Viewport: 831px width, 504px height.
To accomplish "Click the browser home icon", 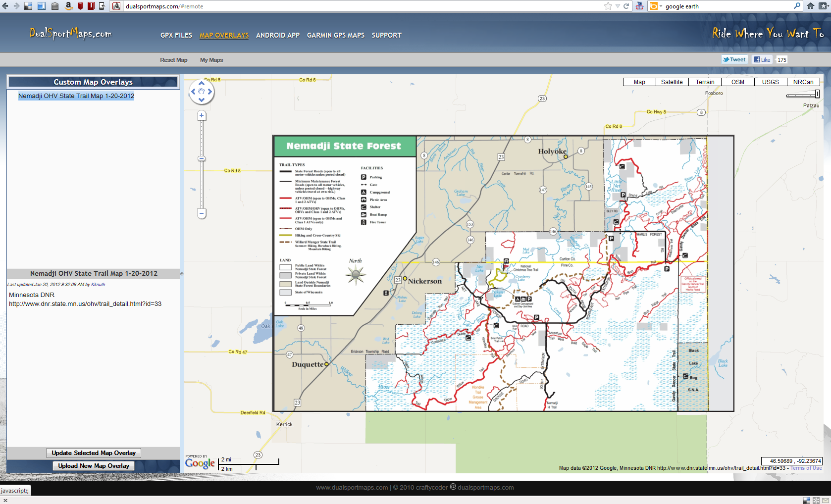I will tap(811, 6).
